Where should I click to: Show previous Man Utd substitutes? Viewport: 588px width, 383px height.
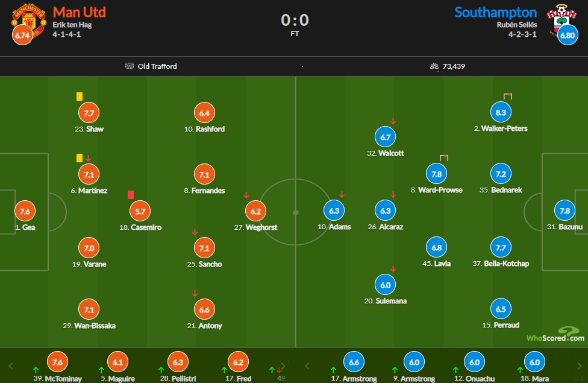pyautogui.click(x=11, y=366)
